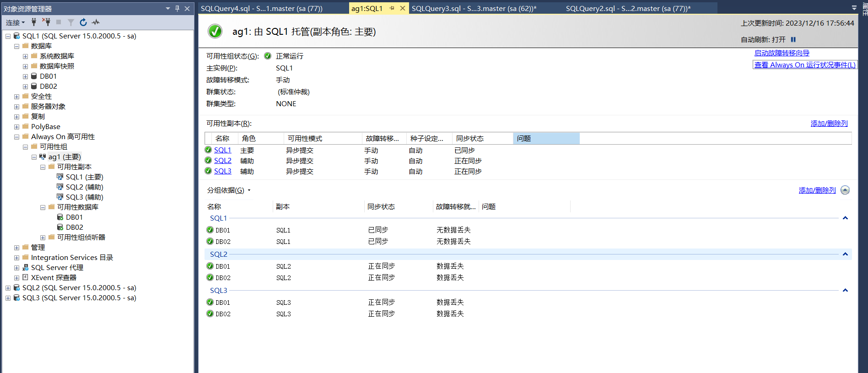Click the refresh icon in Object Explorer toolbar
The width and height of the screenshot is (868, 373).
pyautogui.click(x=83, y=22)
